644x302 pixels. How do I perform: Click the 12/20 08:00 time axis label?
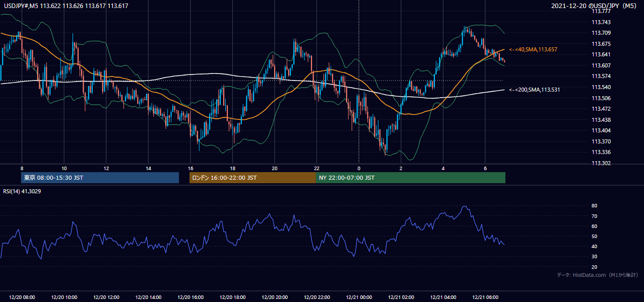tap(22, 297)
